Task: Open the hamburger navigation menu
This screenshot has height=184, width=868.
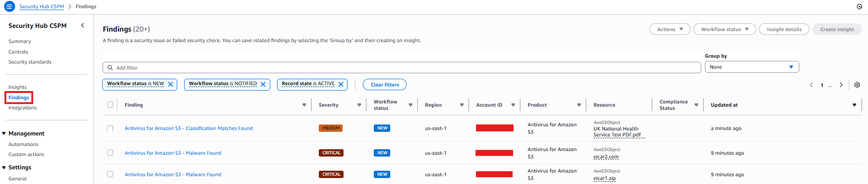Action: click(x=9, y=6)
